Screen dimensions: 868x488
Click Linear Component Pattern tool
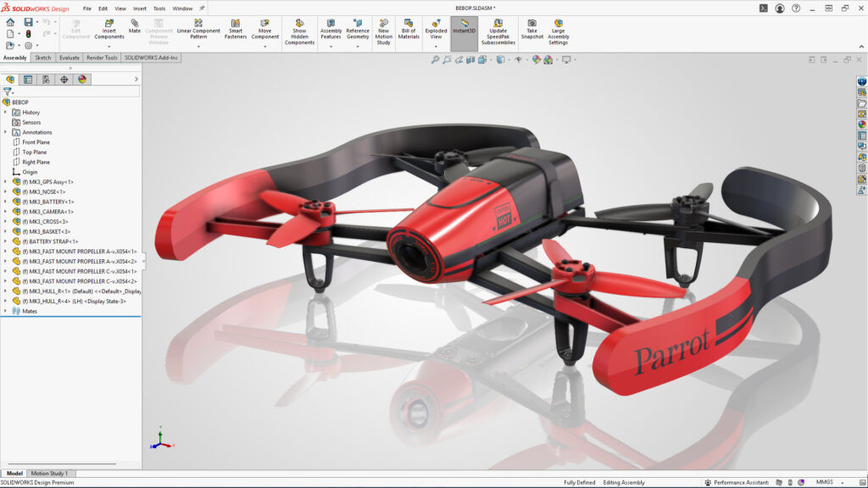pyautogui.click(x=198, y=30)
